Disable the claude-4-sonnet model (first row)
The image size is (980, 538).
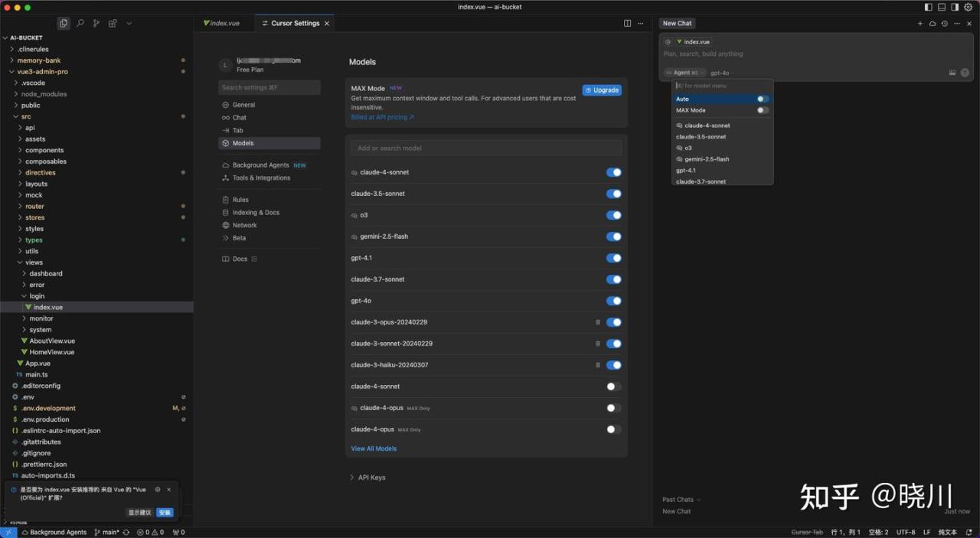614,172
